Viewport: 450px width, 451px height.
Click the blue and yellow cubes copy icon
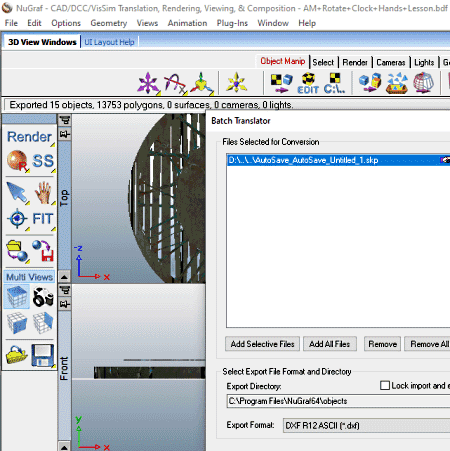click(370, 83)
